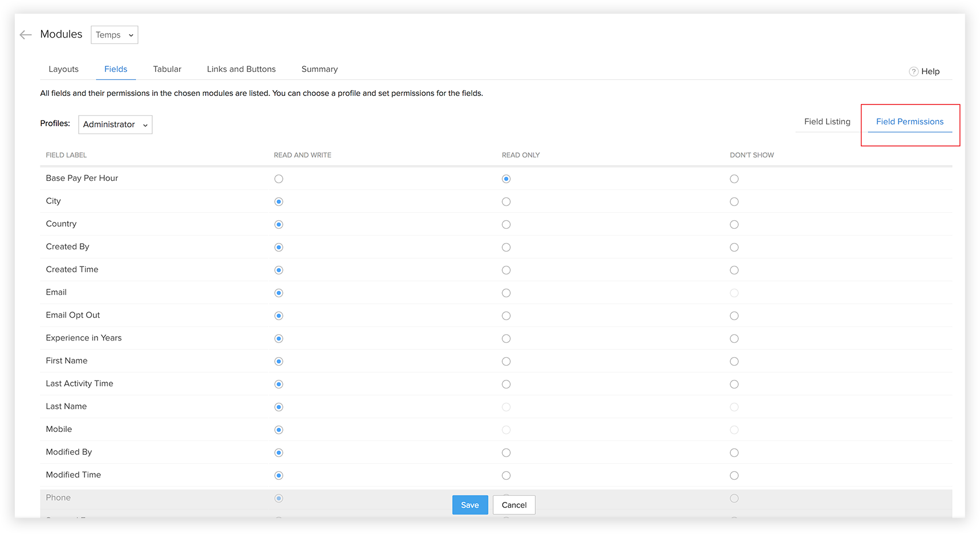Set Country field to Don't Show
This screenshot has width=980, height=534.
(734, 224)
